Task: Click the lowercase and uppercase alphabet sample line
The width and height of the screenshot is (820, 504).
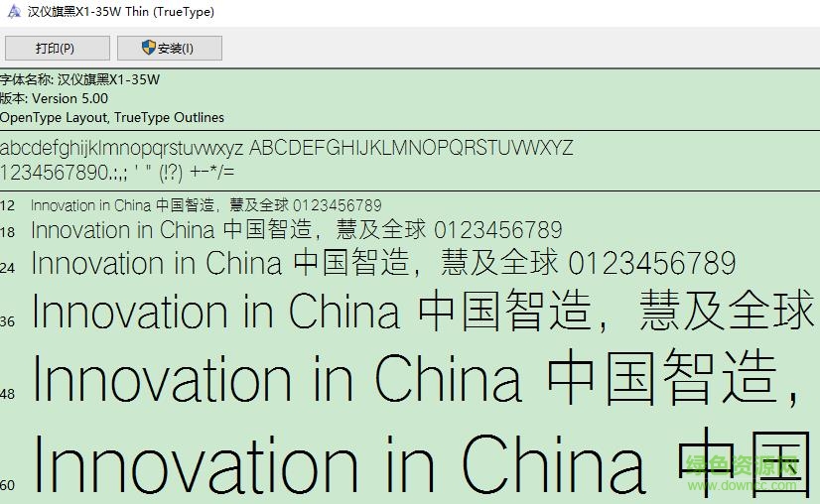Action: pyautogui.click(x=287, y=148)
